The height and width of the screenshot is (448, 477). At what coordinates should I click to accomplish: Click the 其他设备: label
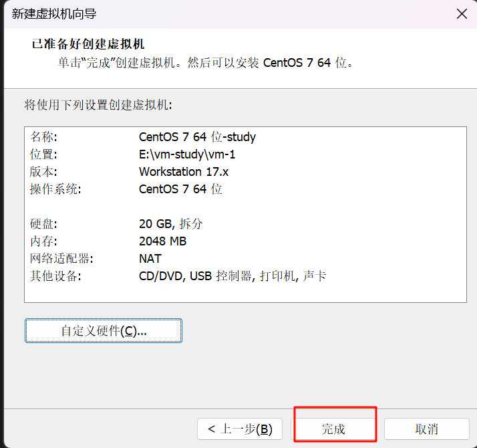click(x=55, y=276)
